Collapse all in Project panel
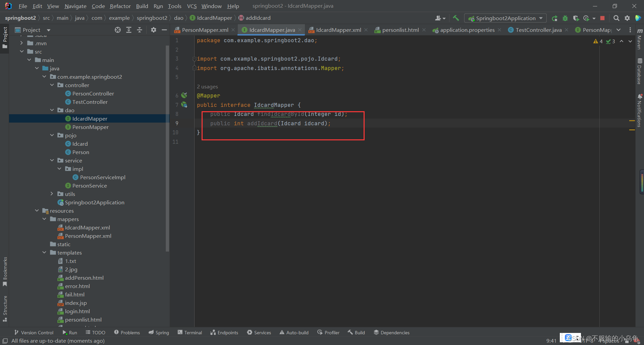This screenshot has width=644, height=345. [x=140, y=30]
